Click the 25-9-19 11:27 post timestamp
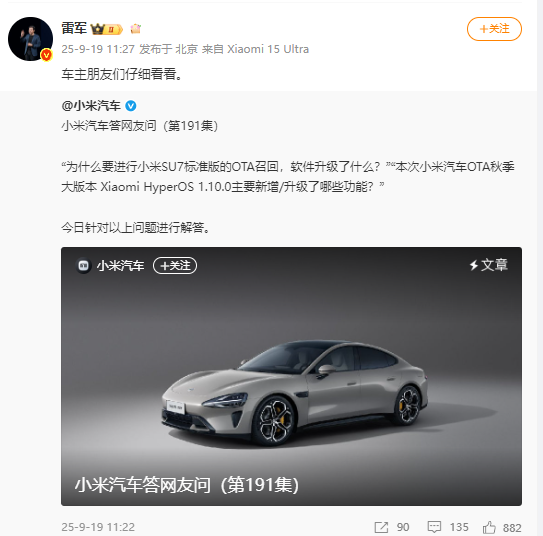 pos(98,49)
